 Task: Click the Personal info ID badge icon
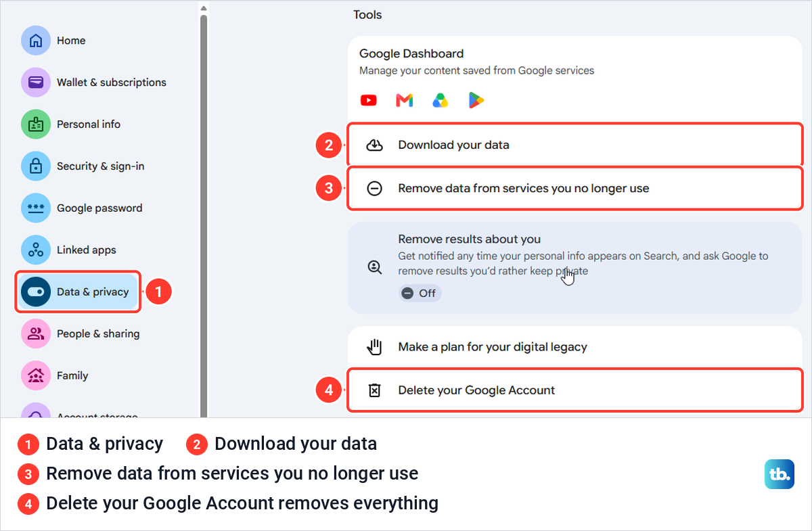point(36,124)
